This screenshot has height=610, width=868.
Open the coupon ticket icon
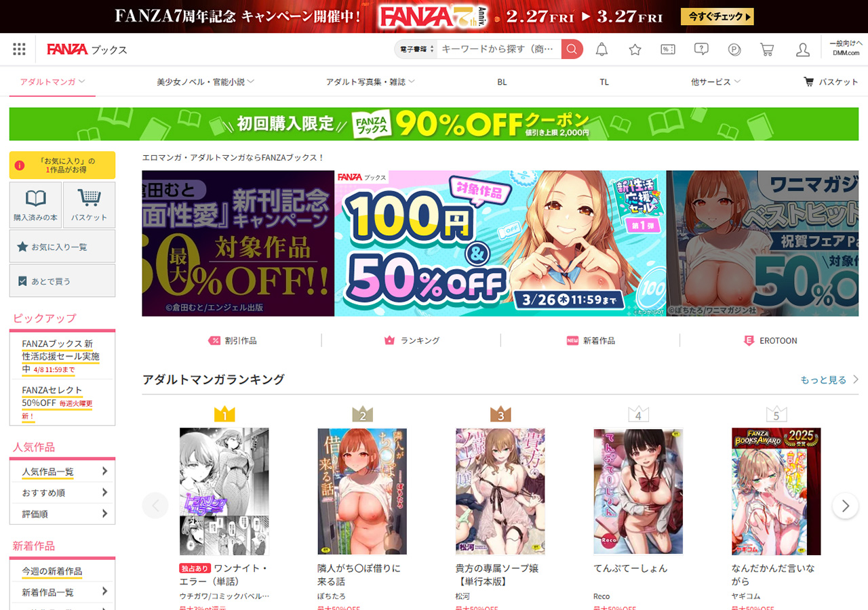pos(668,49)
